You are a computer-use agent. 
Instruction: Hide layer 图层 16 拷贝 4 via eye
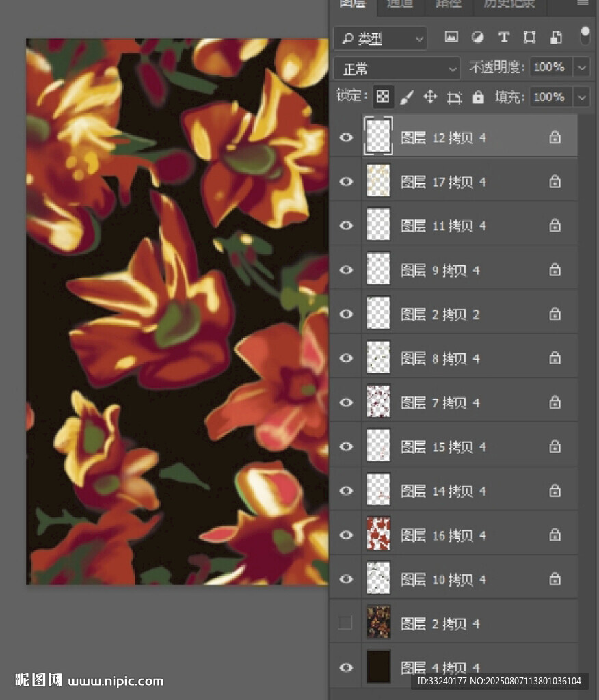pos(346,535)
